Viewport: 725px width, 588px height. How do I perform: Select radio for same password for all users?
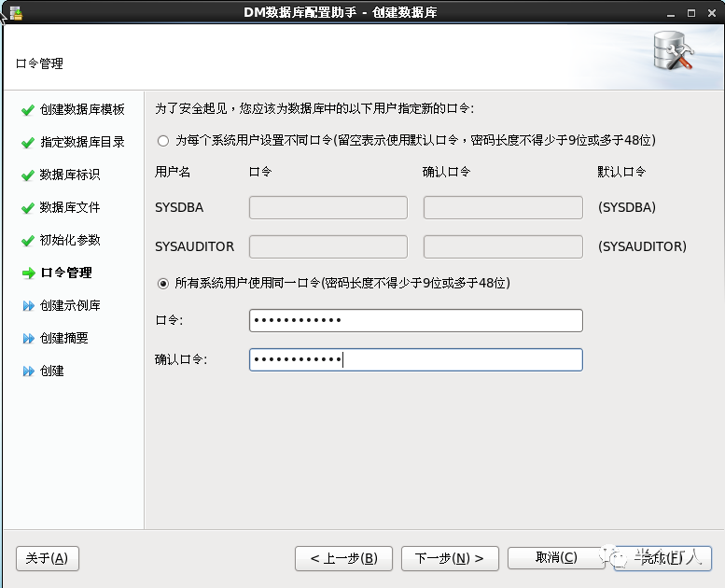coord(162,283)
